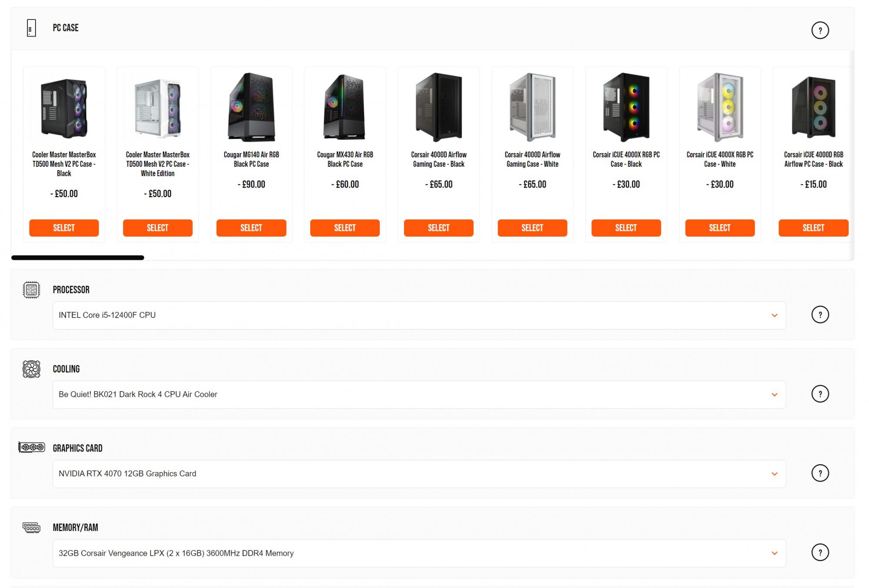Click the PC case tower icon
Viewport: 869px width, 588px height.
pyautogui.click(x=31, y=28)
